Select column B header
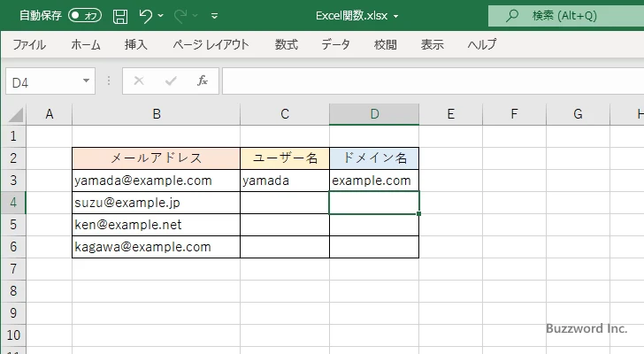The image size is (644, 354). click(157, 114)
